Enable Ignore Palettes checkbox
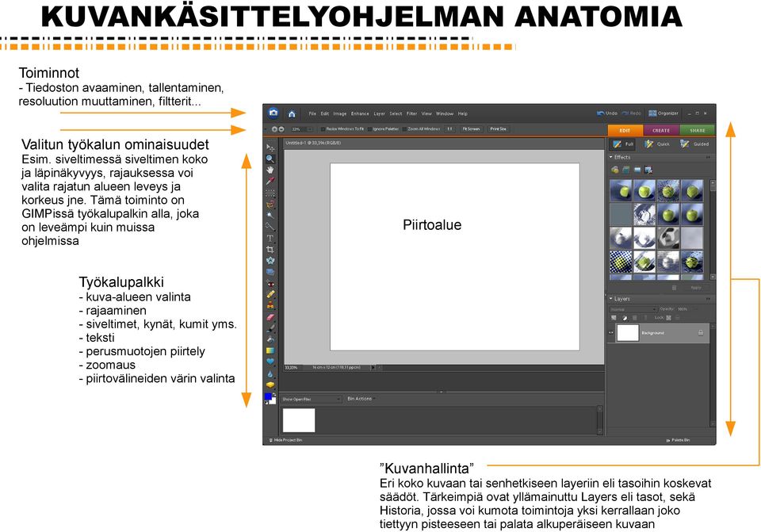 point(370,129)
